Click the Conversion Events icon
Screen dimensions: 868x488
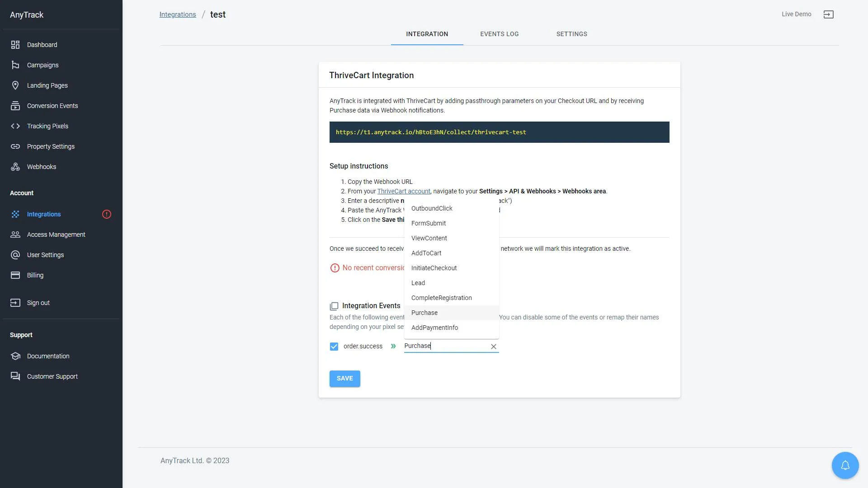(15, 106)
